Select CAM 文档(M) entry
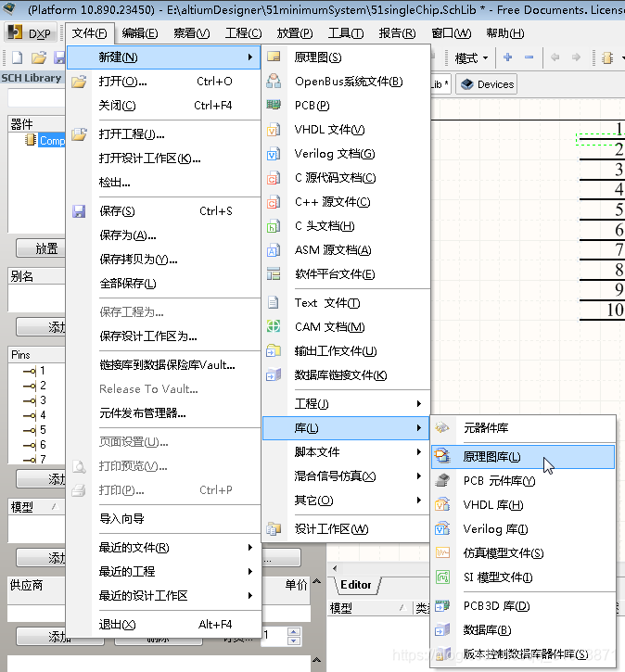 (329, 327)
